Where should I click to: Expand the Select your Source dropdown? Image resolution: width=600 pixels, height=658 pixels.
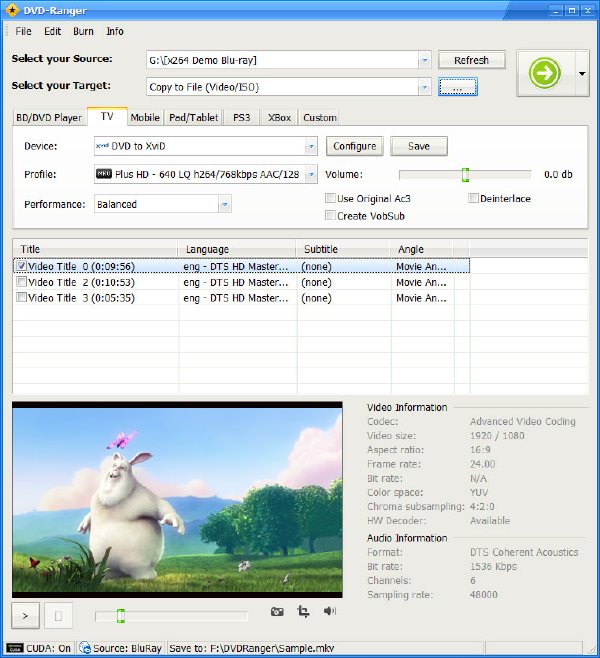pyautogui.click(x=425, y=60)
